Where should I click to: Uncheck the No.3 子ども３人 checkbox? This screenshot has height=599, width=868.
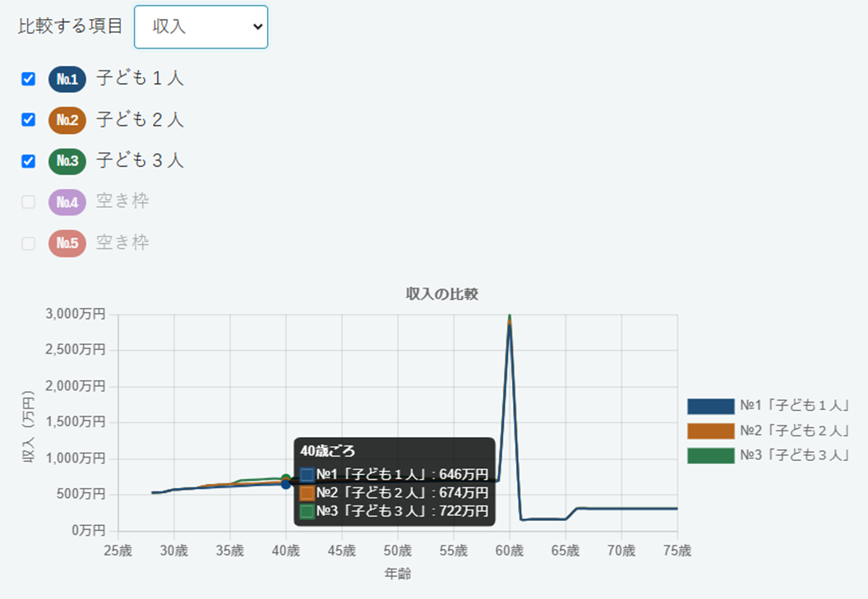pos(28,161)
